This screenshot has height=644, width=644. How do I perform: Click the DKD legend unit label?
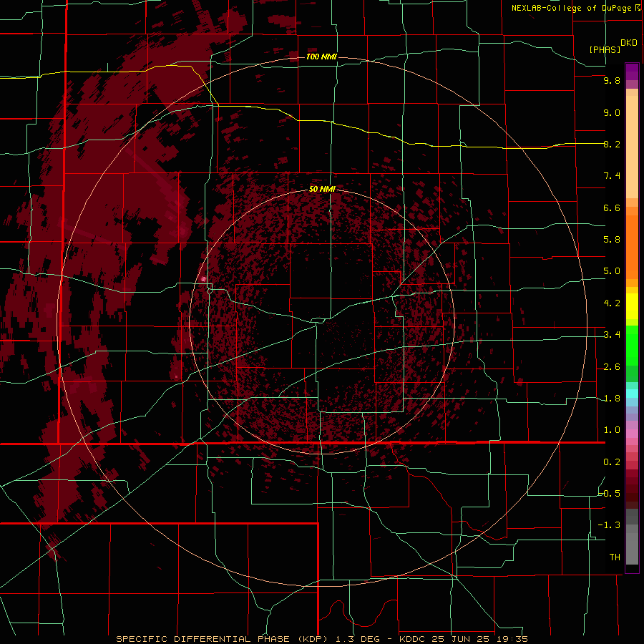(629, 43)
